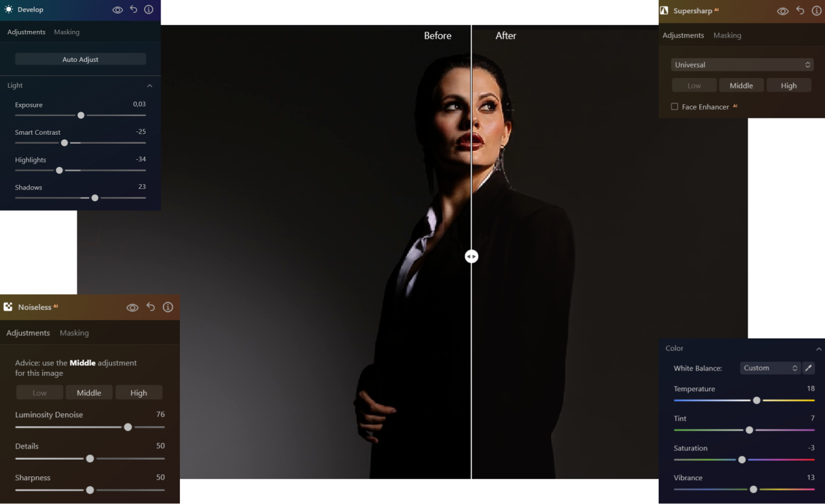Click the Temperature slider handle
Image resolution: width=825 pixels, height=504 pixels.
(x=757, y=400)
